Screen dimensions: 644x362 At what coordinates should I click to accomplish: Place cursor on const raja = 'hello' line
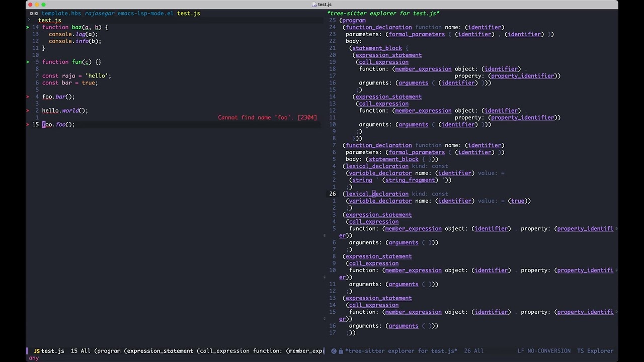[x=76, y=76]
